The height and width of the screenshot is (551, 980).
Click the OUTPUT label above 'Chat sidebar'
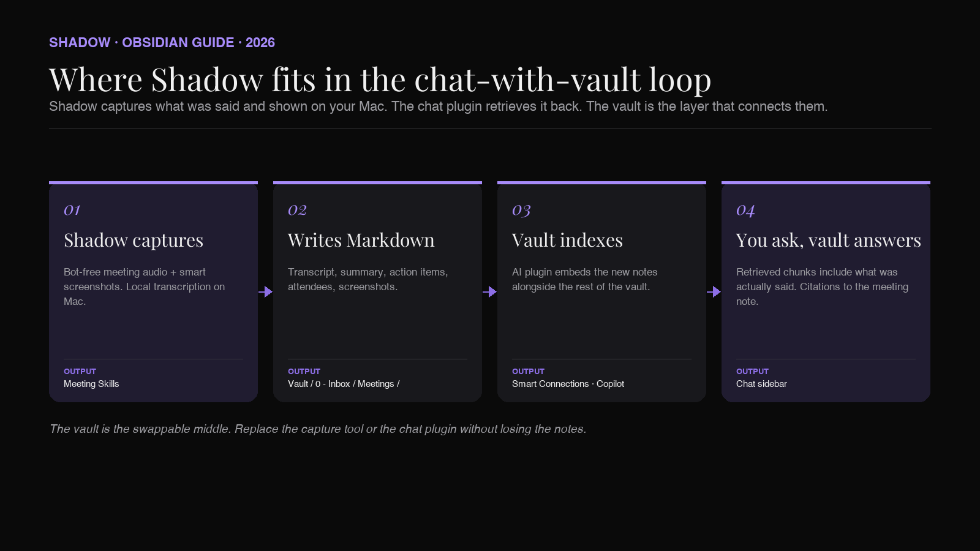752,372
